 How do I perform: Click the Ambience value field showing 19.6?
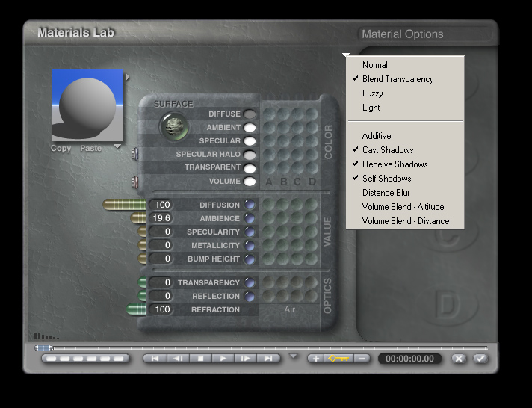tap(161, 218)
